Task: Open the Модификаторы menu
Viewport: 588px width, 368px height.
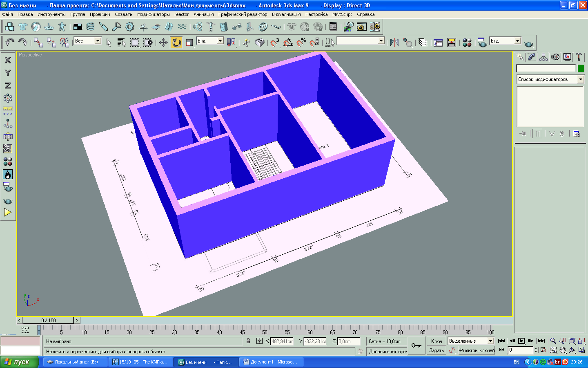Action: point(153,14)
